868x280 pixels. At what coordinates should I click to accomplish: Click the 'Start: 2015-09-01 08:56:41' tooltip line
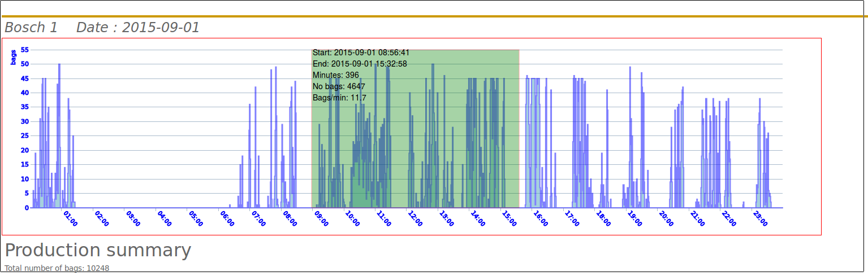(361, 53)
